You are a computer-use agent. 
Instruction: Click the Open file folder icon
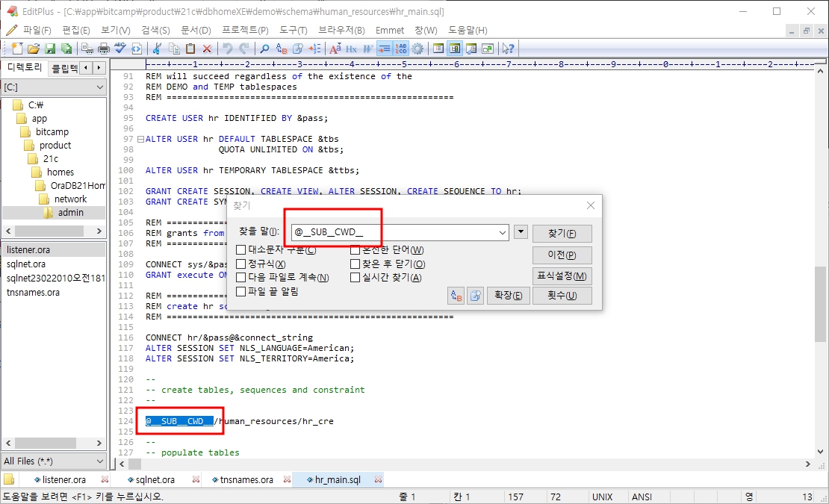pyautogui.click(x=34, y=49)
